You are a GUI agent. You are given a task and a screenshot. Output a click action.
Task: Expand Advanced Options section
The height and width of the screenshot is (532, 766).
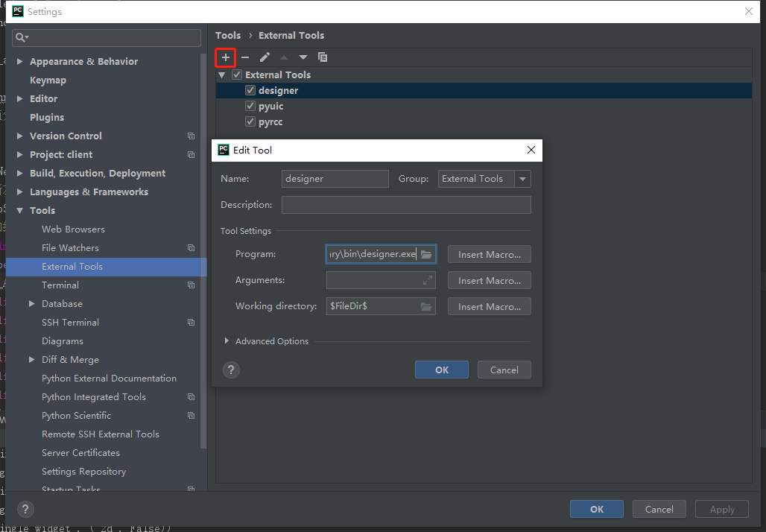pyautogui.click(x=227, y=341)
